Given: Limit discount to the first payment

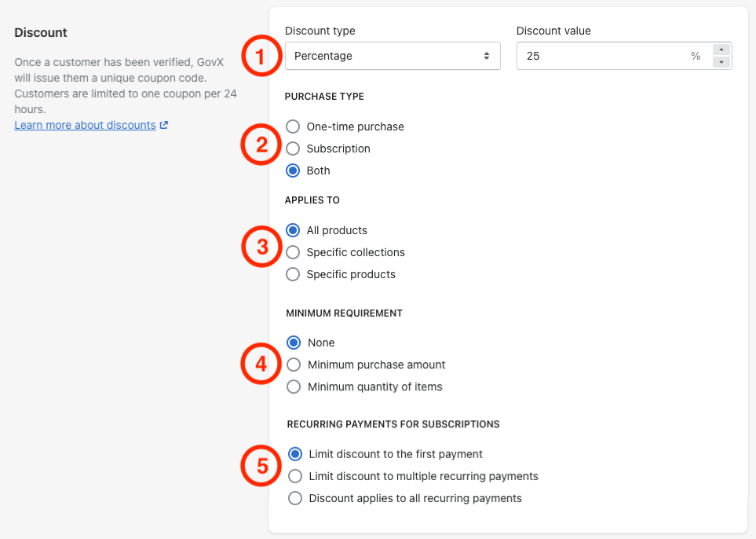Looking at the screenshot, I should [295, 454].
